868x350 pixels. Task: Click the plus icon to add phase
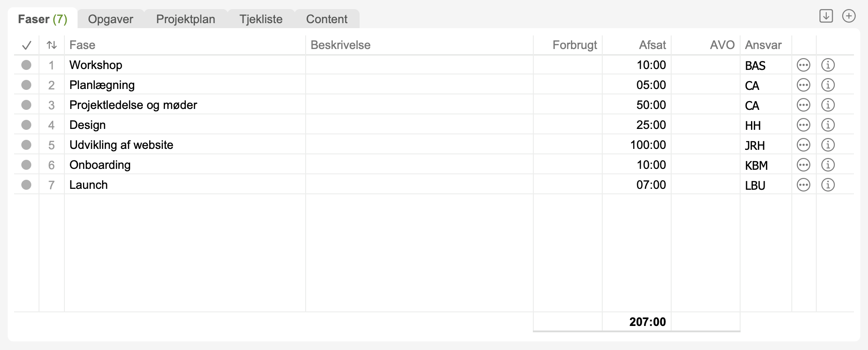click(x=848, y=16)
